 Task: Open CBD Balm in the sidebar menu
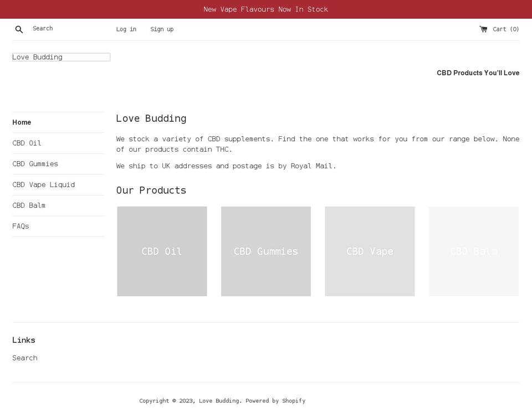[x=29, y=205]
